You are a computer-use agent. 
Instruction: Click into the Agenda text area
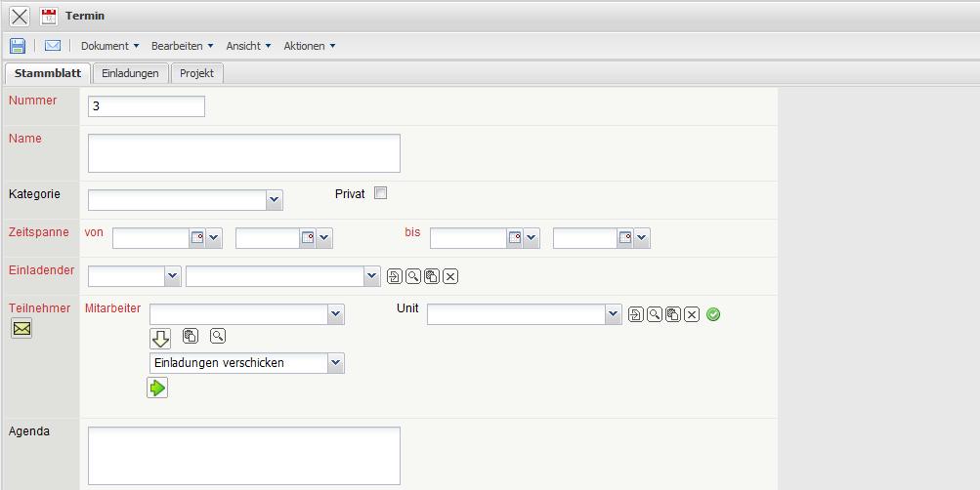(243, 456)
